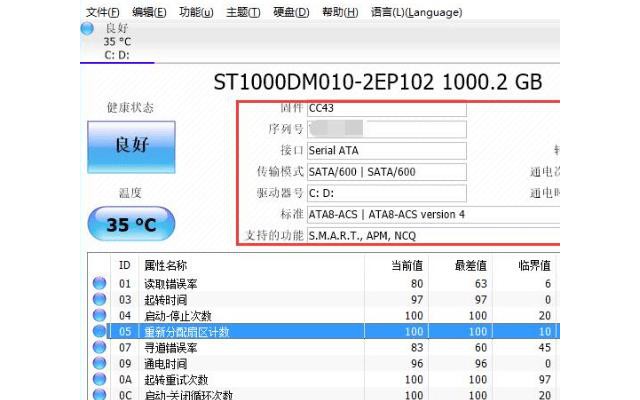This screenshot has width=640, height=400.
Task: Click status orb for row 03 起转时间
Action: pyautogui.click(x=99, y=299)
